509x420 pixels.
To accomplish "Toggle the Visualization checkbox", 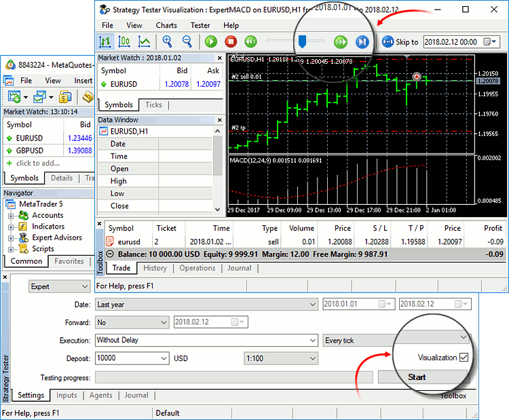I will 464,358.
